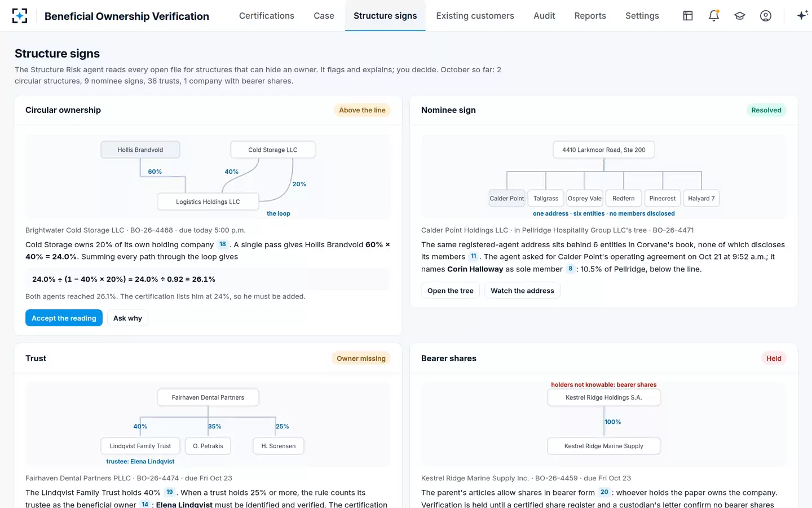Select the O. Petrakis node

tap(208, 446)
